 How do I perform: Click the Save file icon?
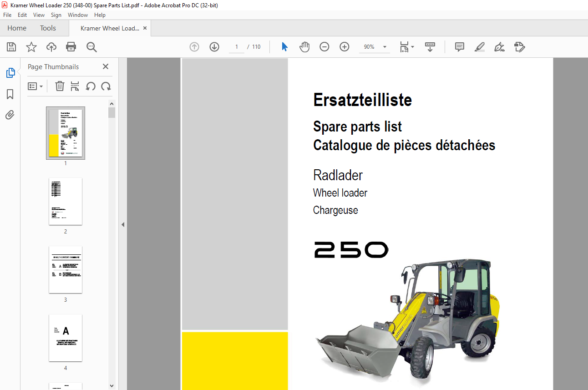coord(11,47)
